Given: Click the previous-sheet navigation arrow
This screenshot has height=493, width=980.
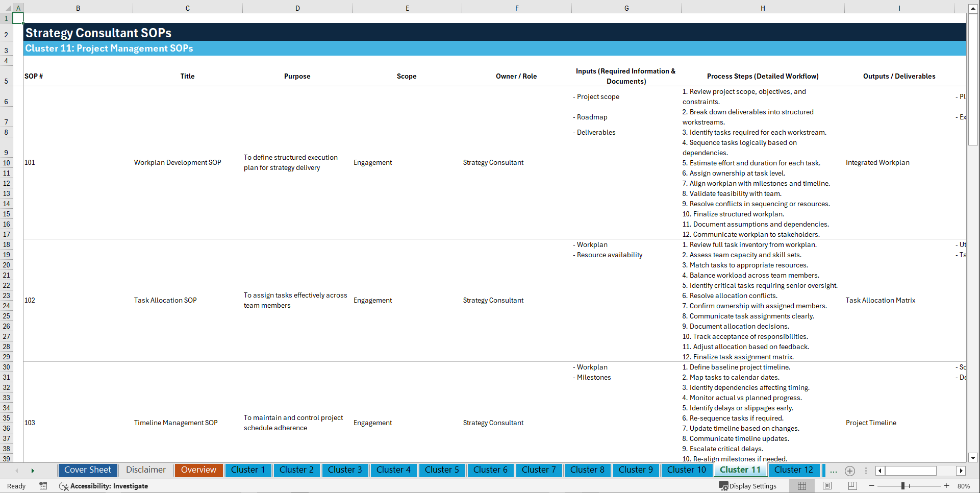Looking at the screenshot, I should pos(17,471).
